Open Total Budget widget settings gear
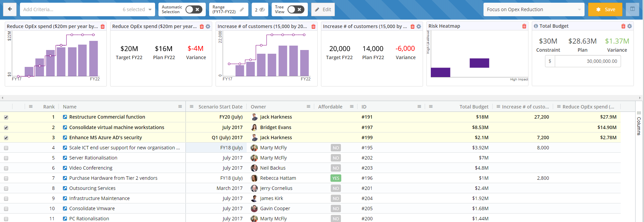644x222 pixels. pyautogui.click(x=629, y=26)
